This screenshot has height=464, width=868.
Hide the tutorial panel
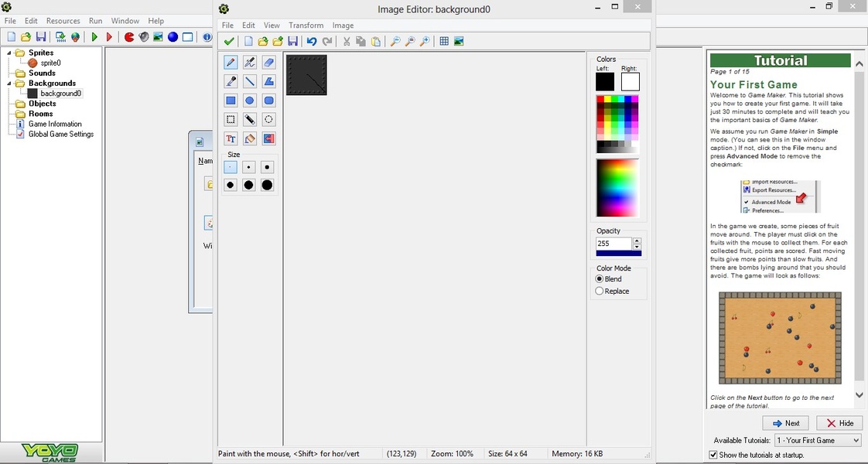point(839,423)
